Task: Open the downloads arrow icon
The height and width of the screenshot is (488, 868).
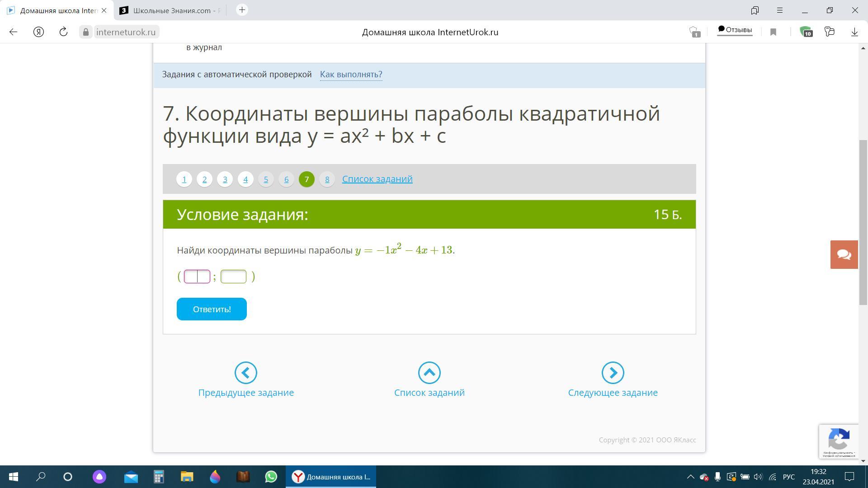Action: (854, 32)
